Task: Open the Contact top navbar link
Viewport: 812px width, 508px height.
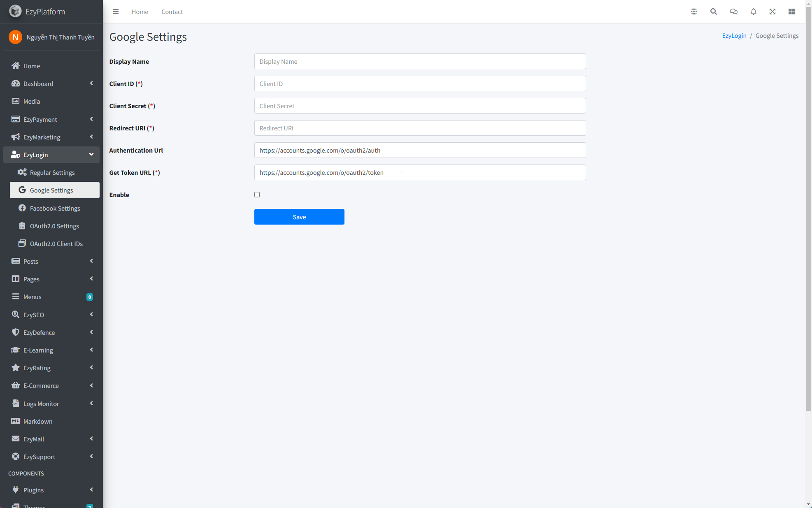Action: (x=172, y=12)
